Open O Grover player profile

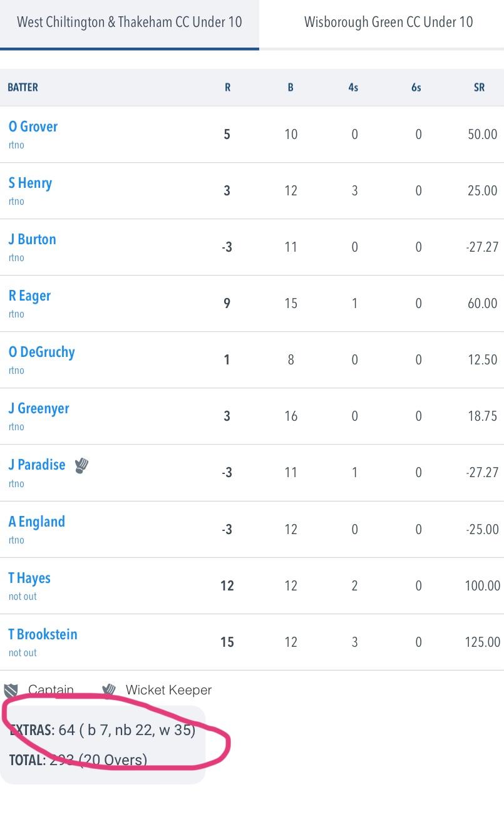tap(33, 126)
